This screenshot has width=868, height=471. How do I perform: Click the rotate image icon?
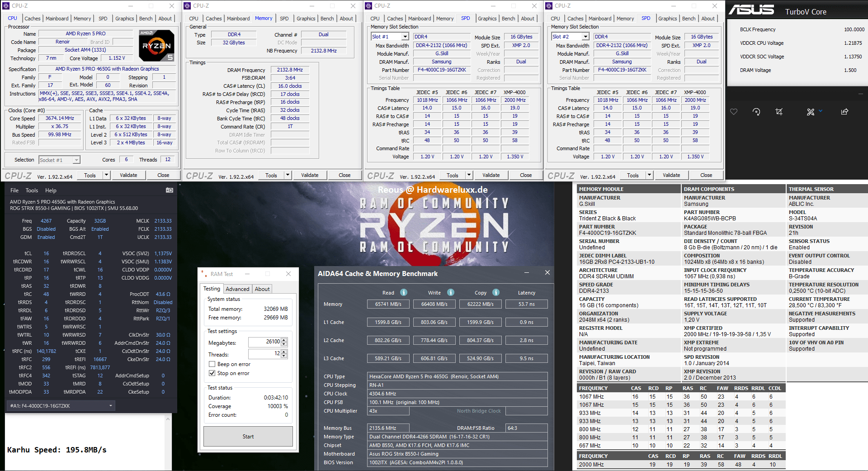click(x=756, y=112)
